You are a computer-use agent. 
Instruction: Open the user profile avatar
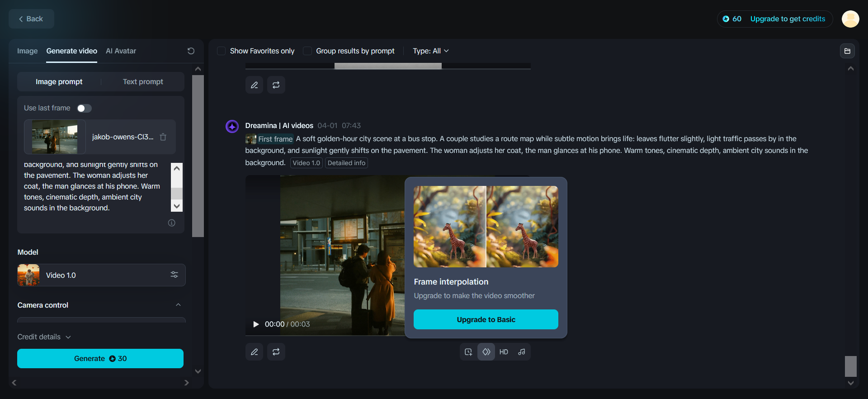[850, 19]
